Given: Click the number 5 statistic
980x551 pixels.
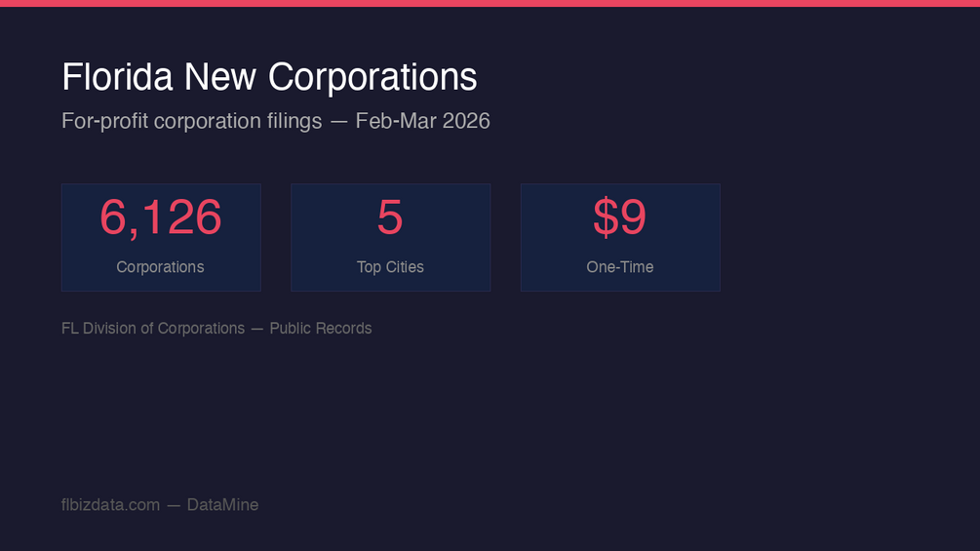Looking at the screenshot, I should pos(390,217).
